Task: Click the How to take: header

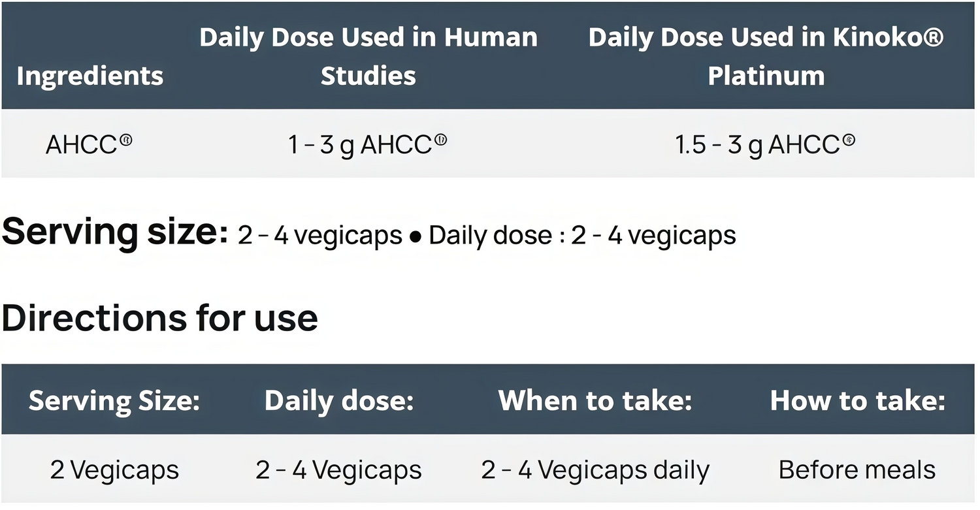Action: coord(857,400)
